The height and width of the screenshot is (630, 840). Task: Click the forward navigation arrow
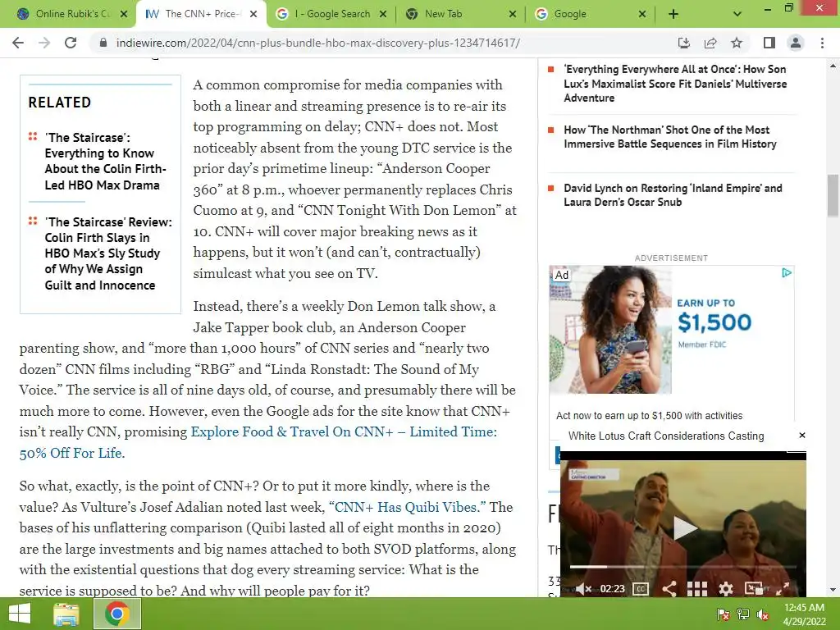tap(44, 43)
